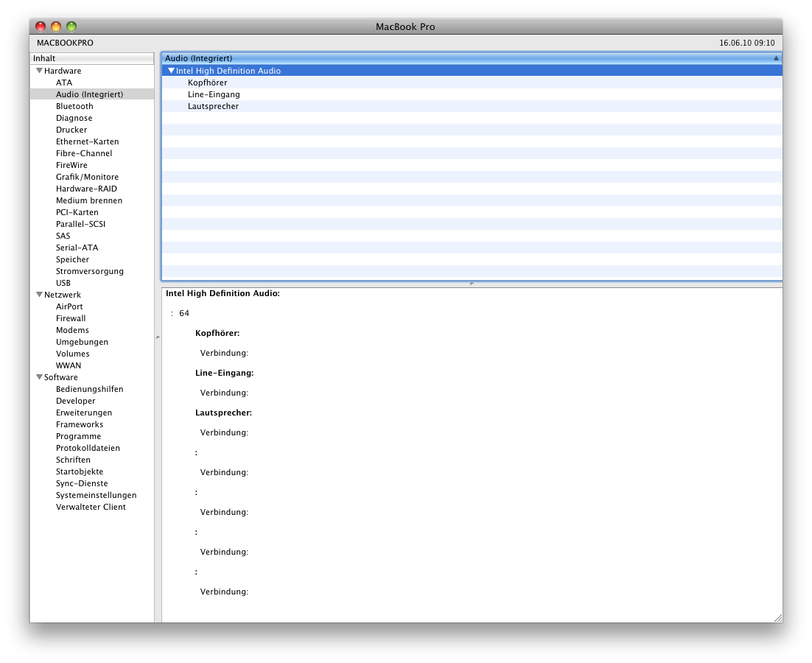812x663 pixels.
Task: Select AirPort under Netzwerk
Action: 69,306
